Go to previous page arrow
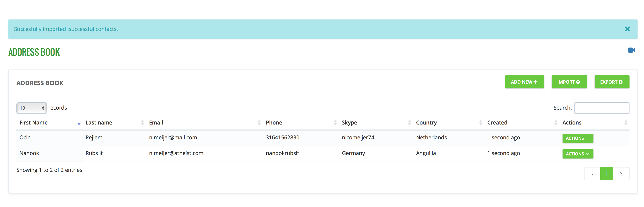This screenshot has height=207, width=644. [592, 174]
